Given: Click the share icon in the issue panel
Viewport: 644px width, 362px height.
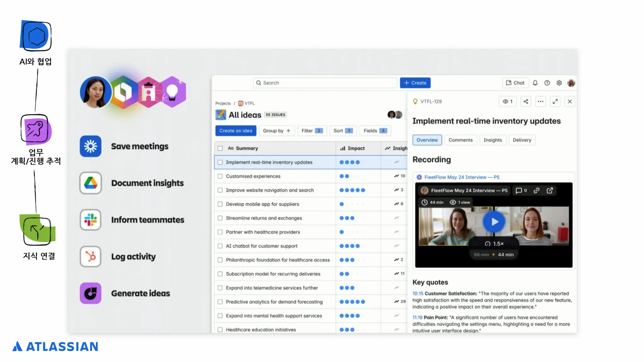Looking at the screenshot, I should pyautogui.click(x=526, y=101).
